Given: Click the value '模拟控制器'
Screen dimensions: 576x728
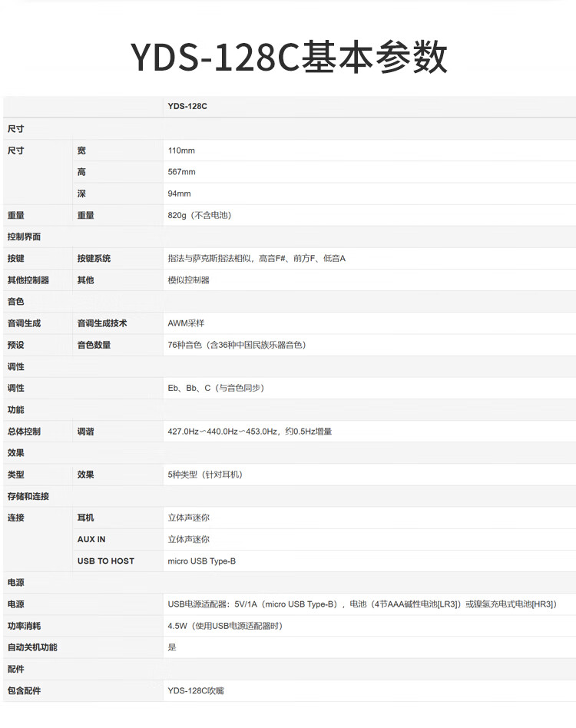Looking at the screenshot, I should tap(188, 280).
